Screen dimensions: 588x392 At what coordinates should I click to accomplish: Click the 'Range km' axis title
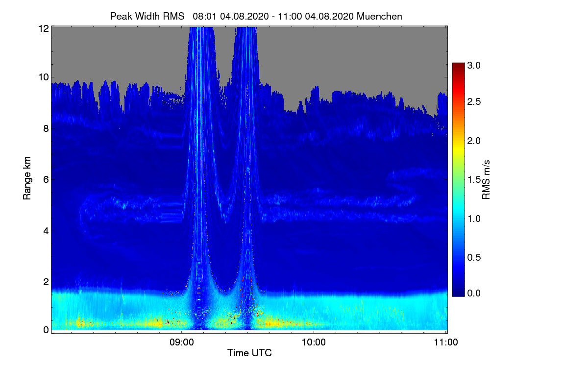click(26, 179)
